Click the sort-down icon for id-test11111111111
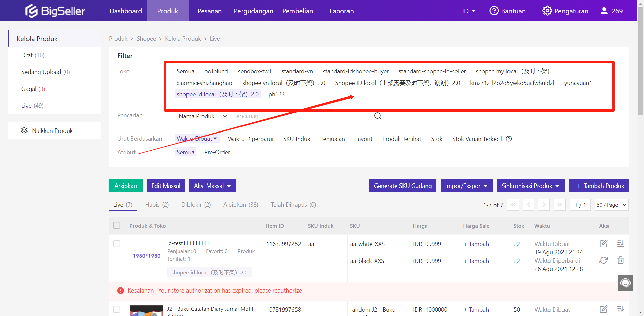Screen dimensions: 644x316 click(x=621, y=244)
